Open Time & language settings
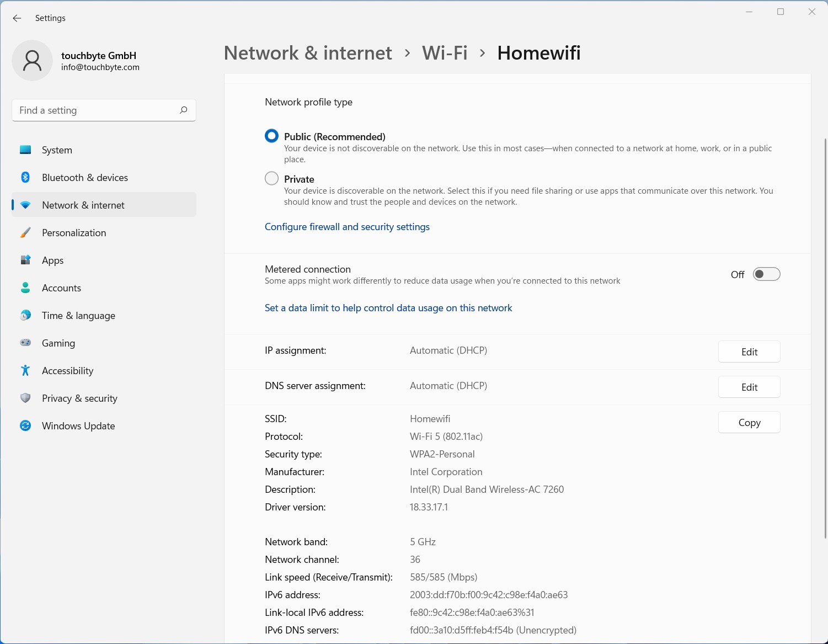828x644 pixels. [x=78, y=316]
